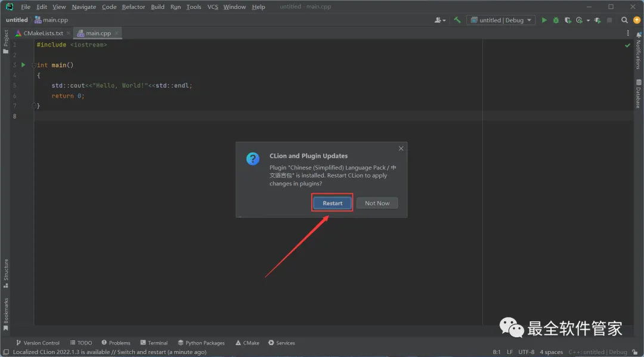This screenshot has width=644, height=357.
Task: Open the untitled | Debug configuration dropdown
Action: (501, 20)
